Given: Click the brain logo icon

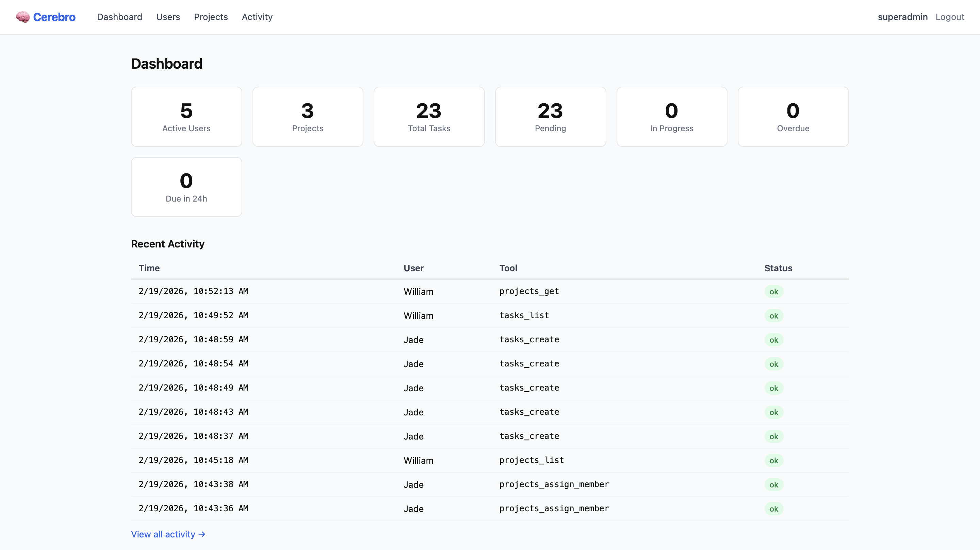Looking at the screenshot, I should [x=22, y=17].
